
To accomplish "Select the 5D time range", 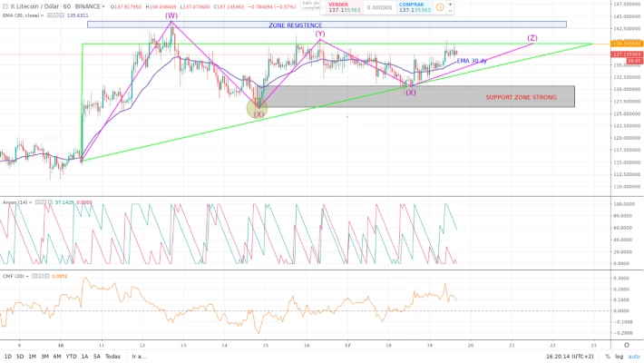I will pos(20,357).
